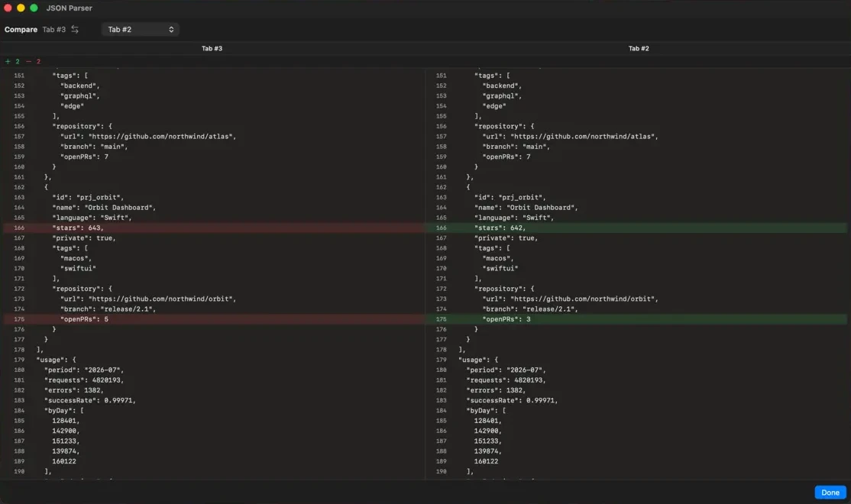
Task: Click value 160122 in right pane
Action: click(x=486, y=461)
